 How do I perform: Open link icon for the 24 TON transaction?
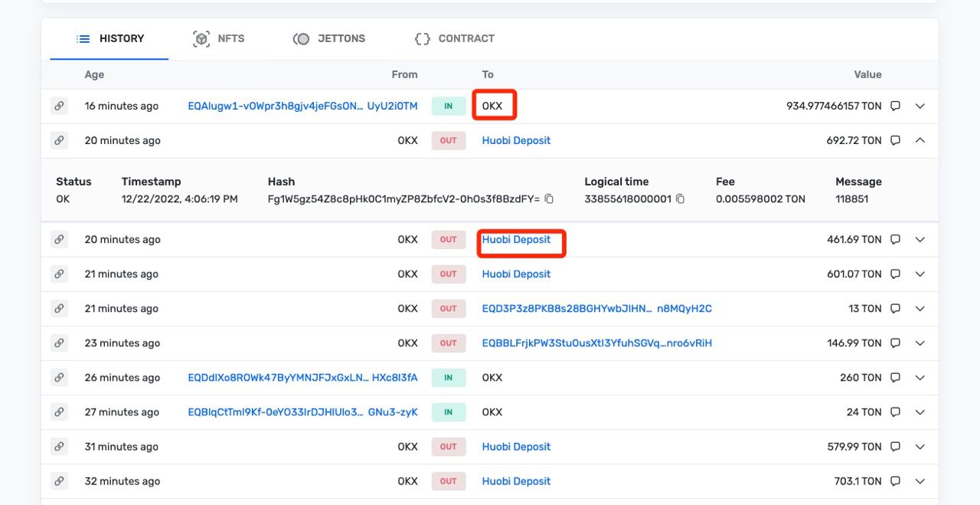coord(59,412)
